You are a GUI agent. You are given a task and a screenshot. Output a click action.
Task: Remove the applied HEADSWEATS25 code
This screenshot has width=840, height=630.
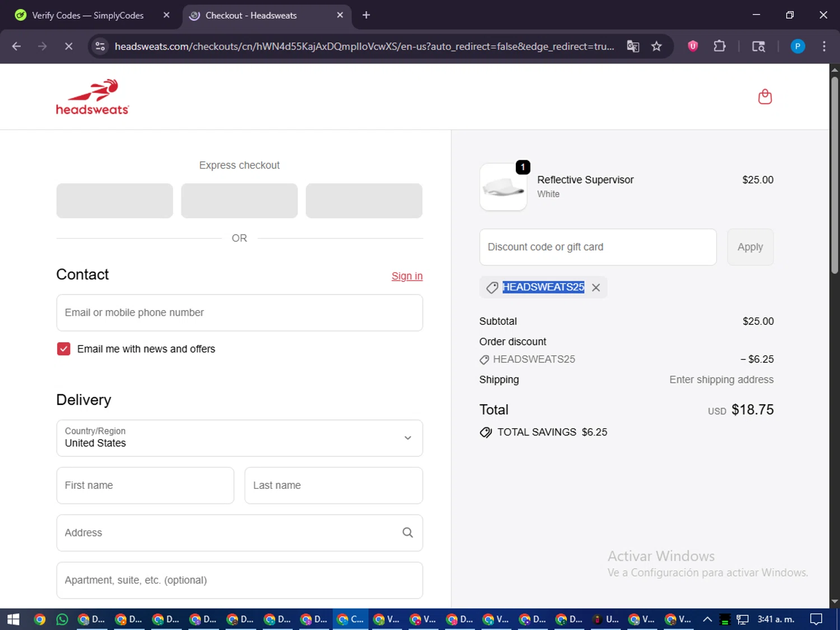point(596,287)
